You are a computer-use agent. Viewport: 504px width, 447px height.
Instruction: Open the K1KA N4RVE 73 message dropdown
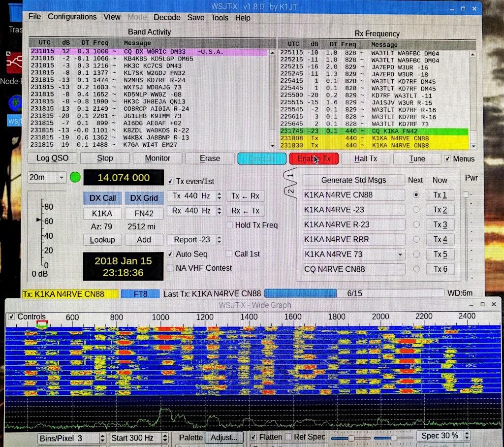click(x=400, y=255)
